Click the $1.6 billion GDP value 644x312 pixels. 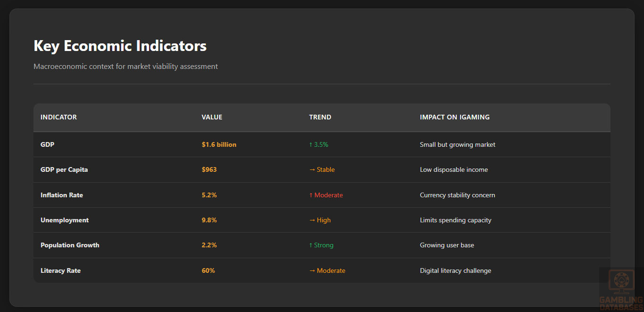(219, 144)
